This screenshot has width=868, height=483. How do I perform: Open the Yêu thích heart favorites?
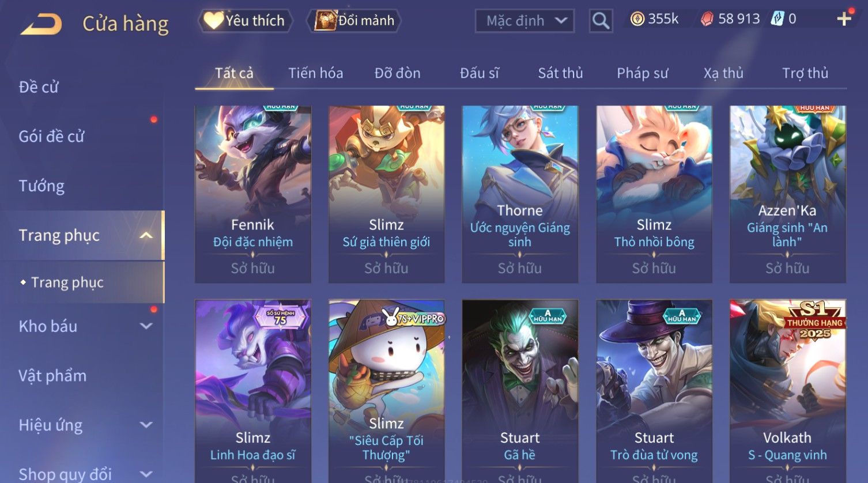(x=246, y=21)
